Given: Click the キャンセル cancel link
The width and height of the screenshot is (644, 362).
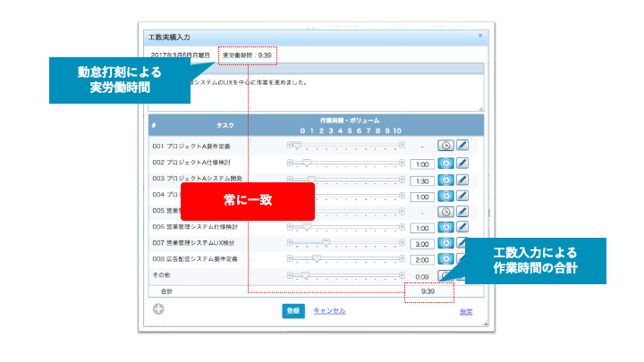Looking at the screenshot, I should (x=328, y=311).
